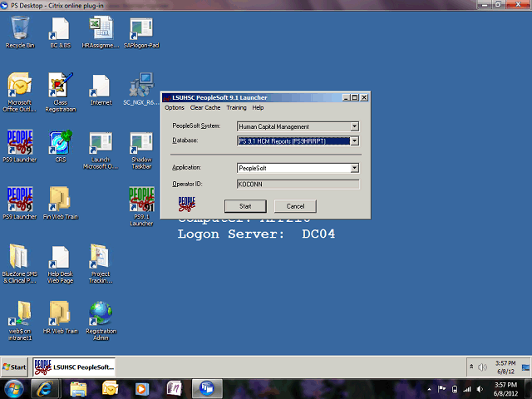
Task: Open the Clear Cache menu
Action: click(x=205, y=107)
